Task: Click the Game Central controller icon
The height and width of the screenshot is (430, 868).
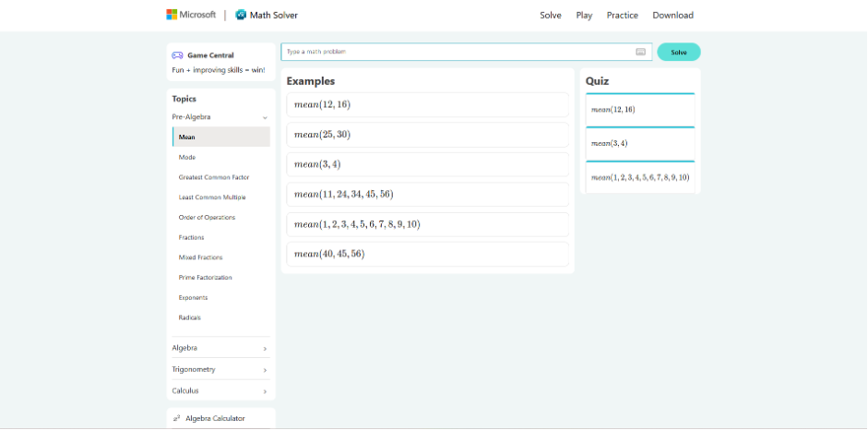Action: pos(177,55)
